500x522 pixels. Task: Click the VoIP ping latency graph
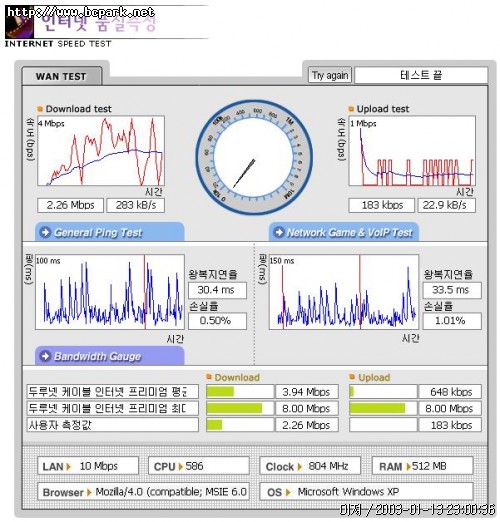(344, 292)
